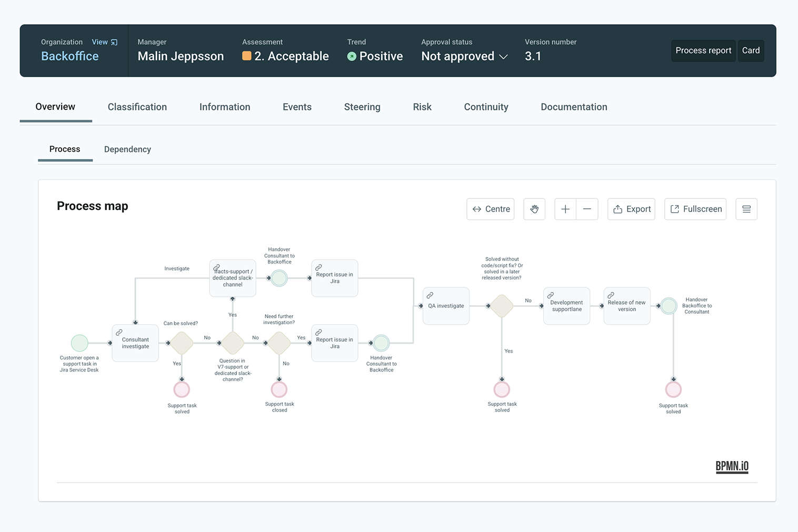798x532 pixels.
Task: Click the hand pan tool icon
Action: point(534,209)
